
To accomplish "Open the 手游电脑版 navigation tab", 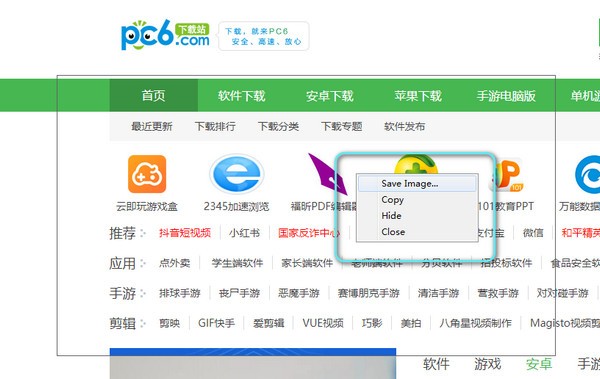I will coord(506,96).
